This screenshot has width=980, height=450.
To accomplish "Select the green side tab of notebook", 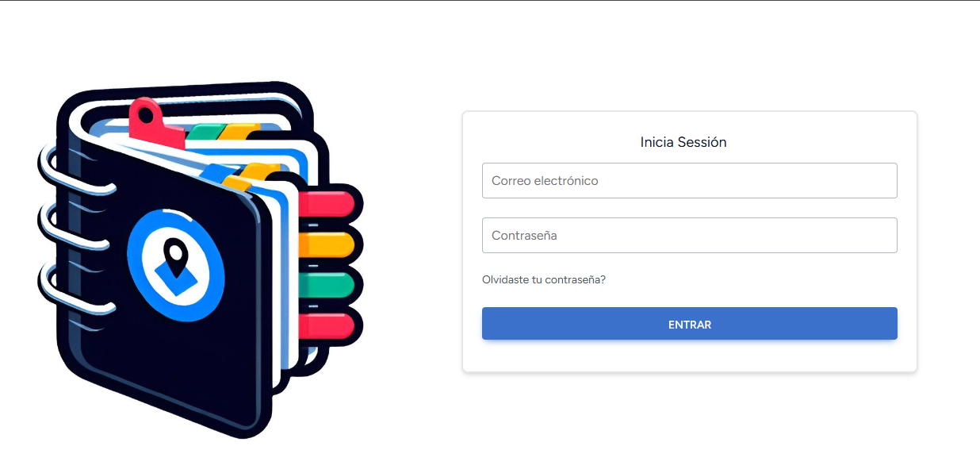I will 329,285.
